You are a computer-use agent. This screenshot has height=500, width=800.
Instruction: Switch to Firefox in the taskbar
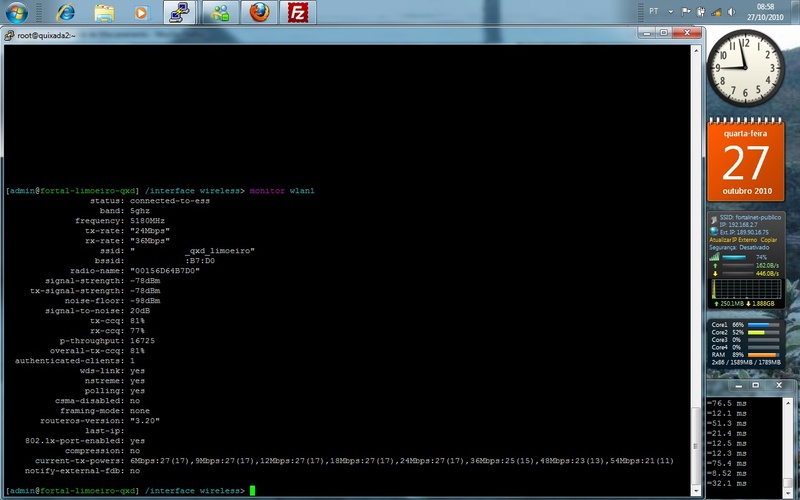point(259,12)
